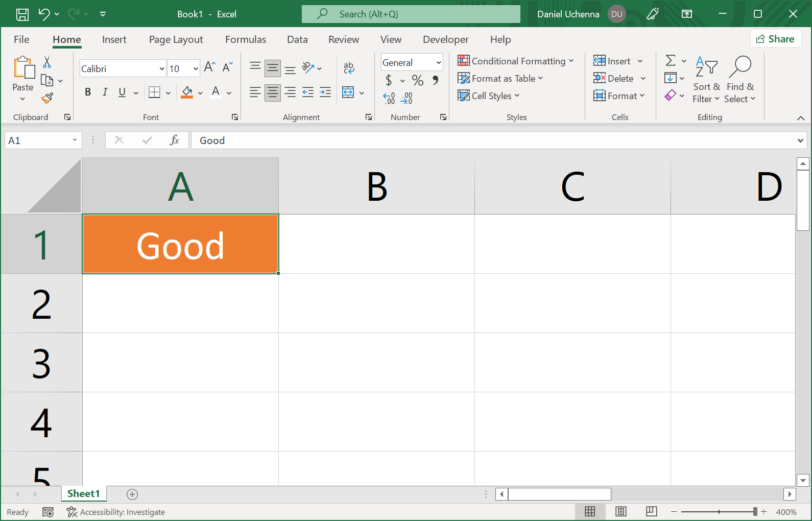Viewport: 812px width, 521px height.
Task: Click the Format Painter brush icon
Action: 47,98
